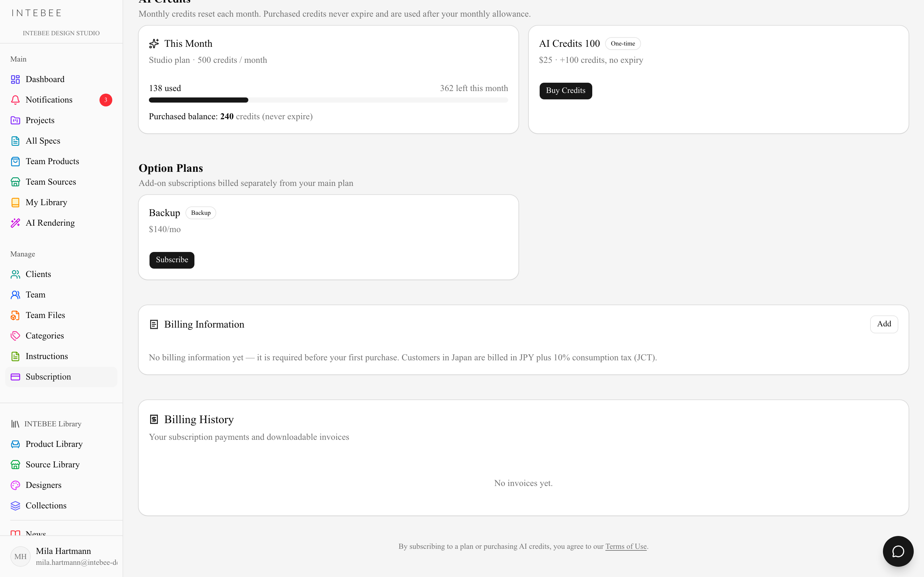Subscribe to the Backup plan
The height and width of the screenshot is (577, 924).
click(172, 260)
